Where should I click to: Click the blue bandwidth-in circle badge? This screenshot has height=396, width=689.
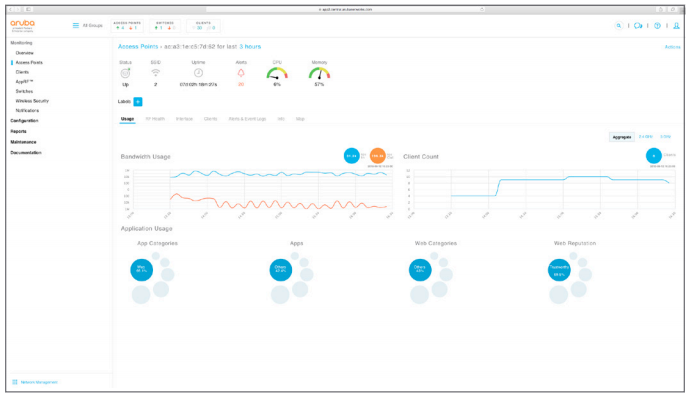click(x=352, y=156)
